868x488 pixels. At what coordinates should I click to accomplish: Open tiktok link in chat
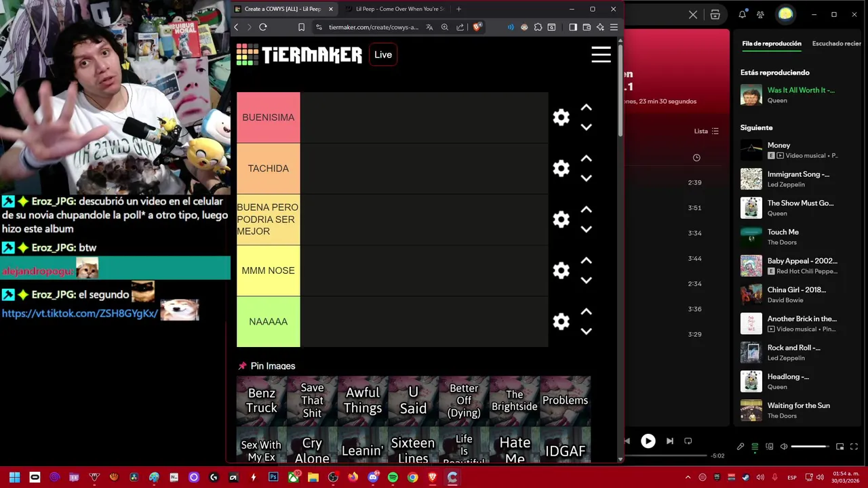point(80,313)
